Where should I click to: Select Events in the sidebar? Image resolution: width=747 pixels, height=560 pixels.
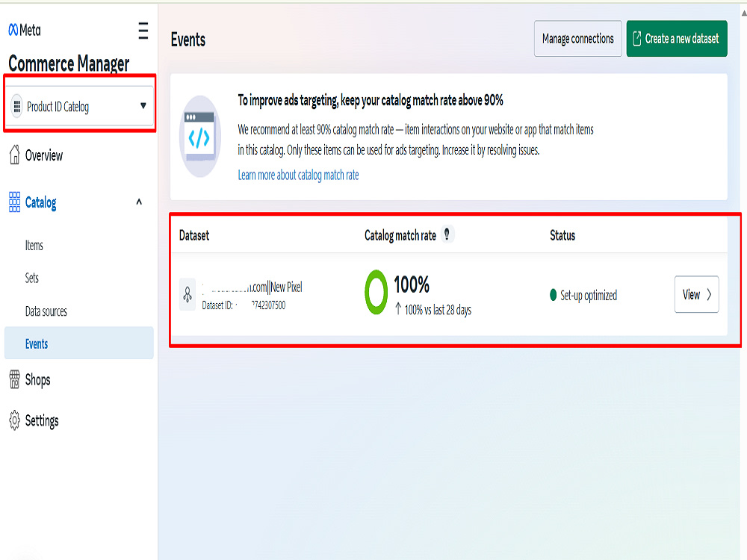click(x=79, y=343)
